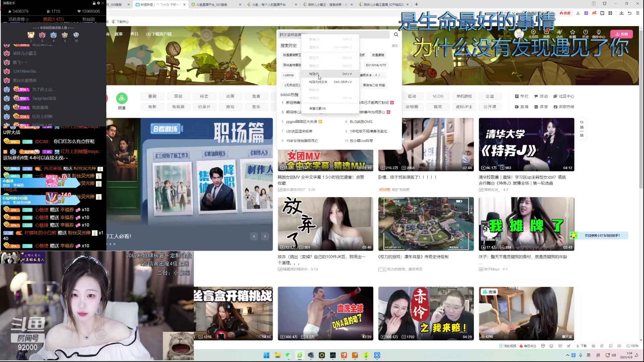Open the 清华大学《特务J》 video thumbnail
This screenshot has width=644, height=362.
[526, 144]
